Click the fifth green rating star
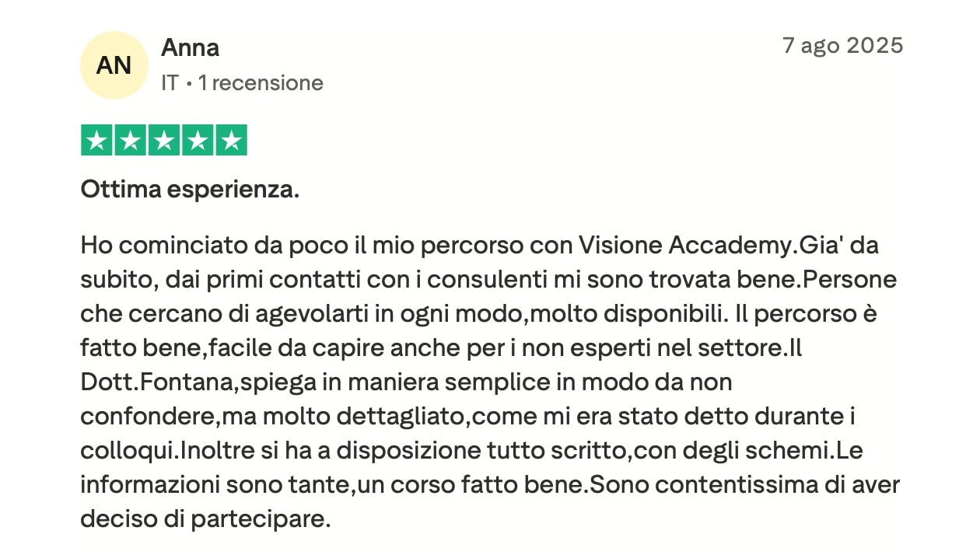This screenshot has height=555, width=980. 231,141
